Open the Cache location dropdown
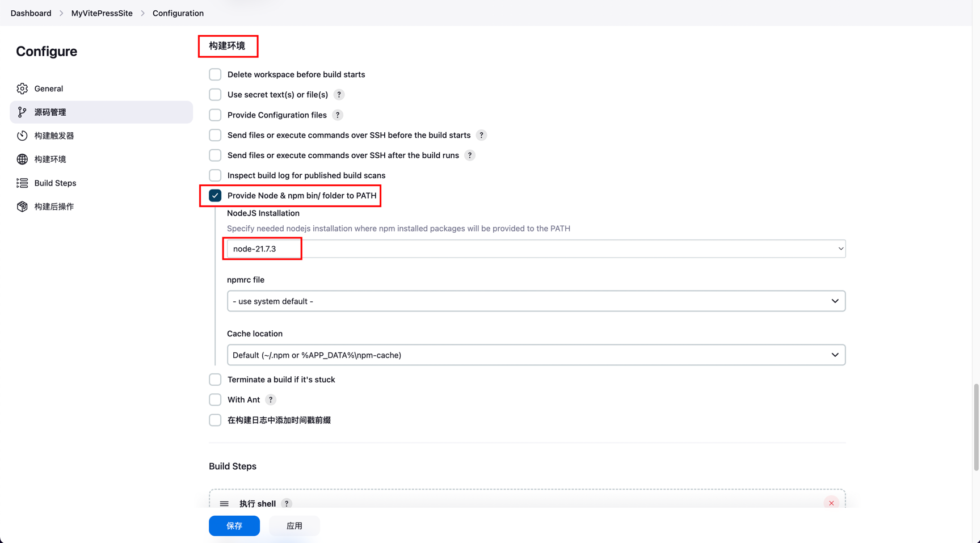 [x=536, y=355]
